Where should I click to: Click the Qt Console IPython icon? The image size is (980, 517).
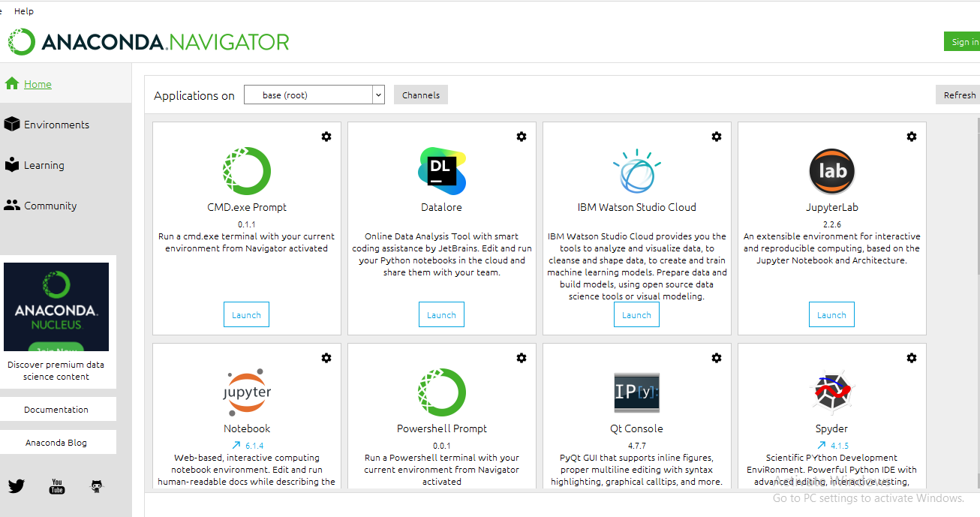[x=636, y=392]
